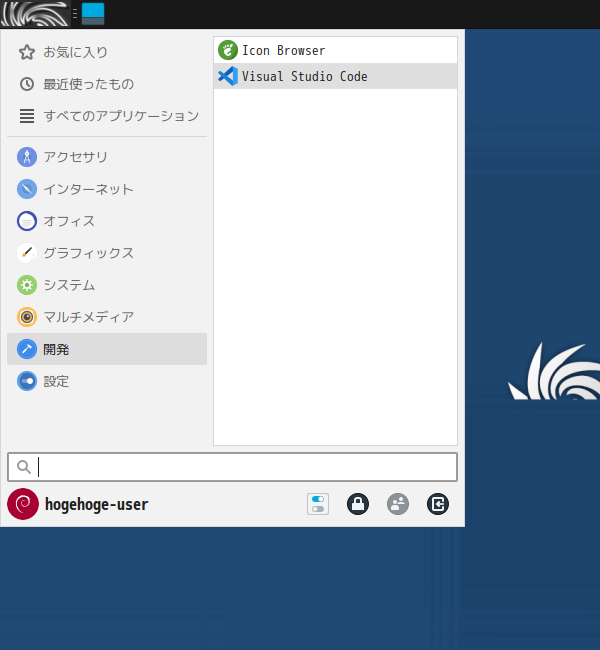
Task: Click the マルチメディア speaker icon
Action: tap(27, 317)
